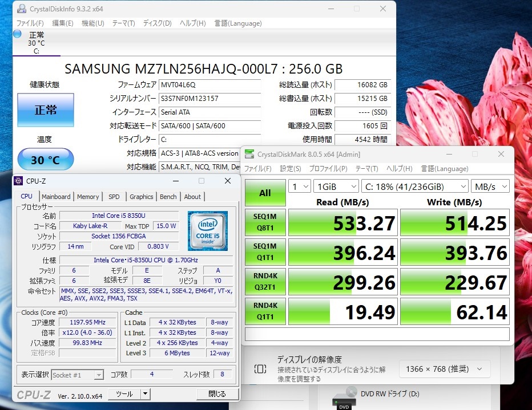Open 言語(Language) menu in CrystalDiskMark

click(x=445, y=169)
